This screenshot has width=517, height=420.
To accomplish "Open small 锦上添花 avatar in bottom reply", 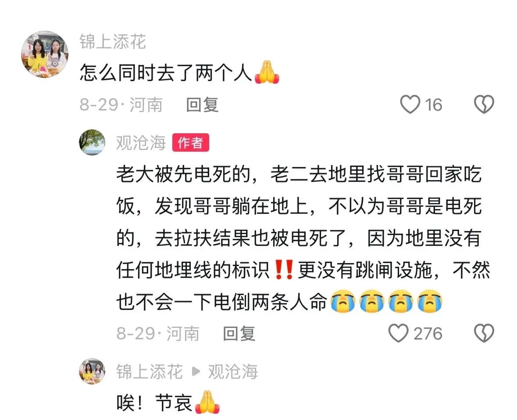I will click(x=92, y=371).
